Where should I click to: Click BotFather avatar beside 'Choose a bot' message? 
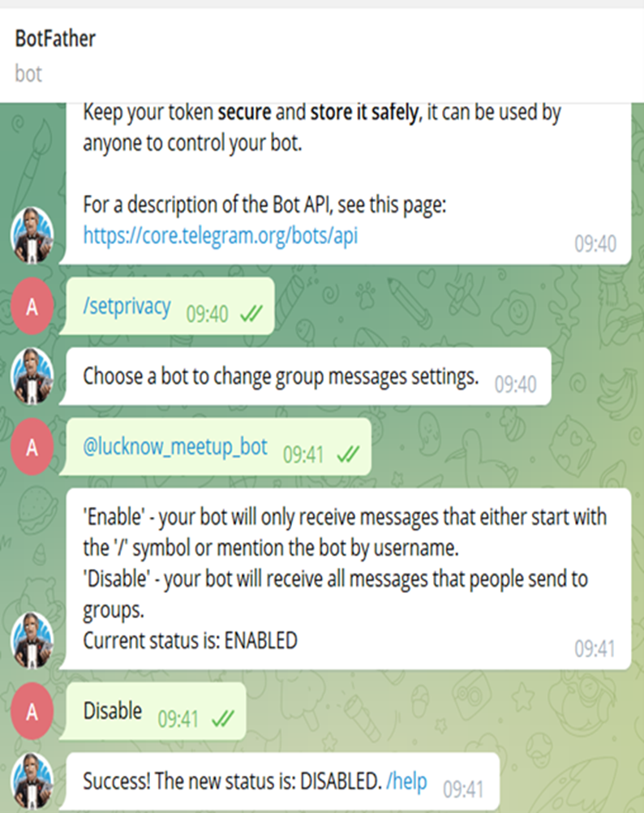coord(32,376)
